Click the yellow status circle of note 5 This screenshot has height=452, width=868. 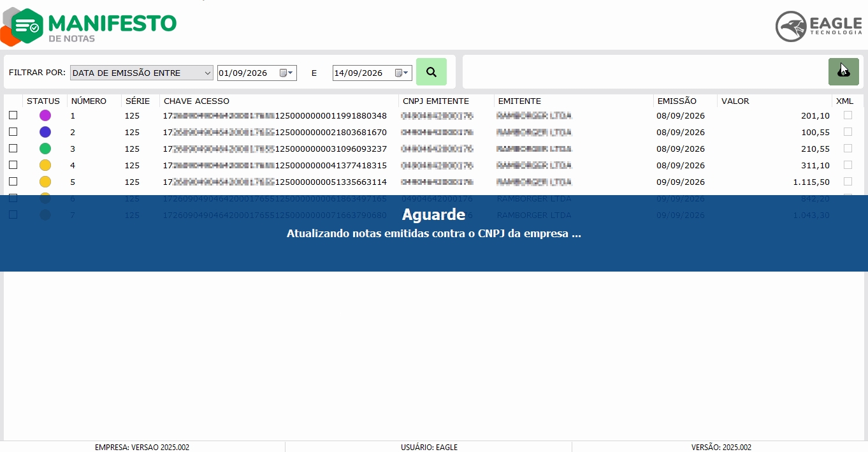click(45, 182)
